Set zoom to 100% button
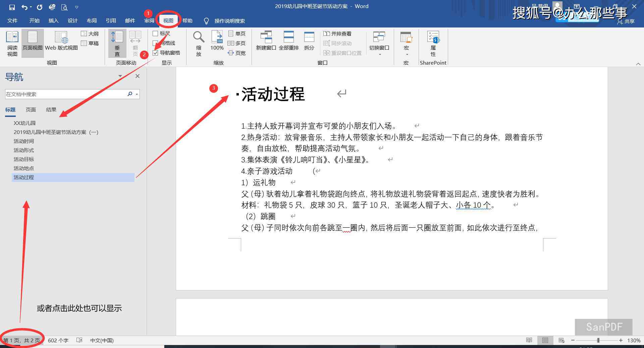This screenshot has height=348, width=644. (x=217, y=41)
